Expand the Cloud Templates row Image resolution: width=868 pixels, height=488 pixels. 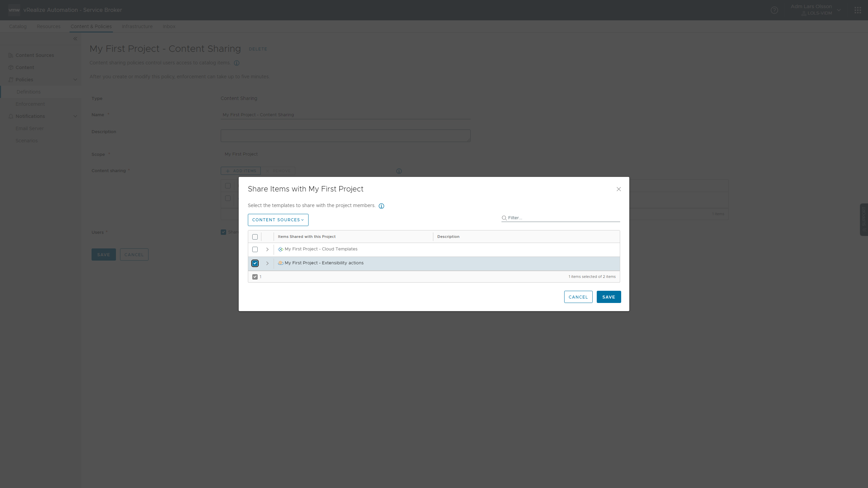click(x=267, y=249)
